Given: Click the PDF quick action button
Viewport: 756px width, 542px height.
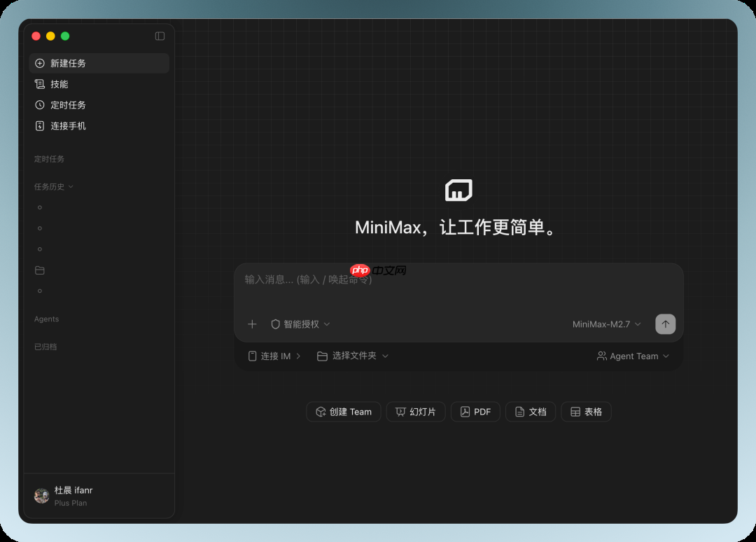Looking at the screenshot, I should [475, 412].
